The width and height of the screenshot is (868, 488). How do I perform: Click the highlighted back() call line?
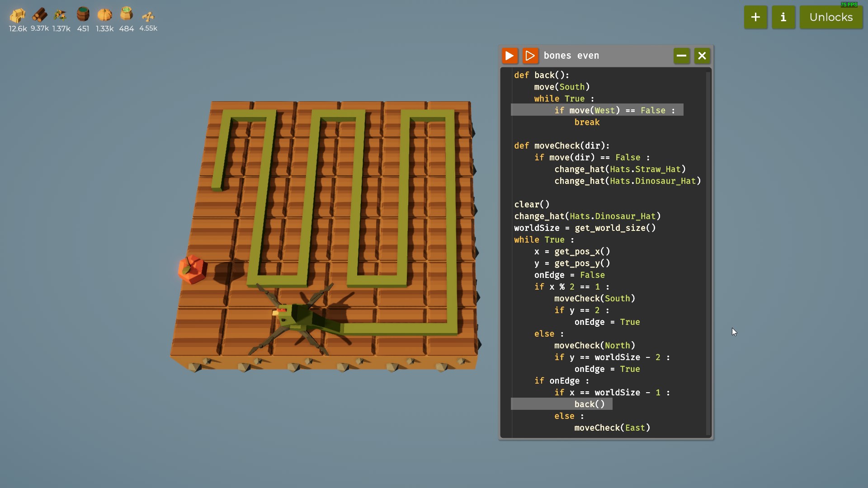(x=589, y=404)
